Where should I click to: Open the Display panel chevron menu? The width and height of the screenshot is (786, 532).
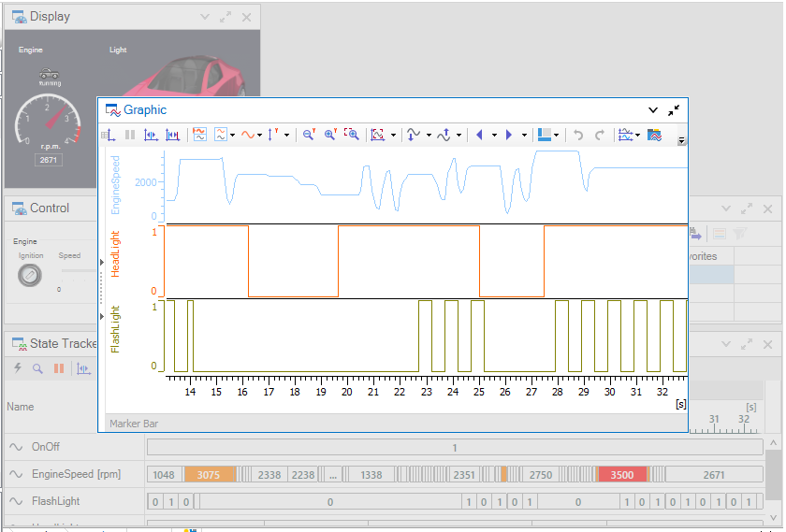tap(205, 17)
